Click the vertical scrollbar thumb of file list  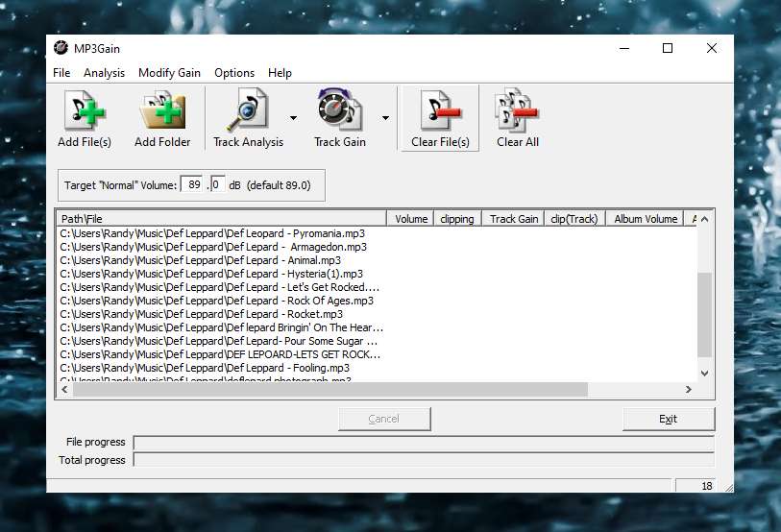click(704, 315)
